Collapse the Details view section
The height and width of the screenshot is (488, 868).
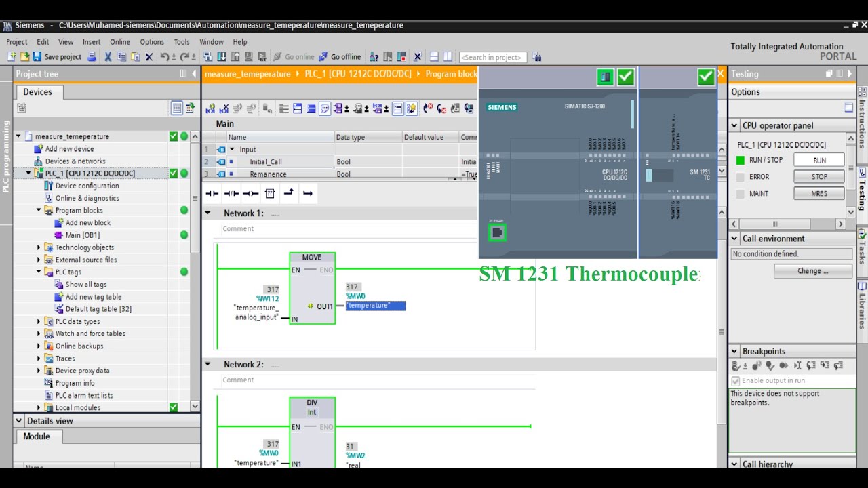pyautogui.click(x=19, y=421)
